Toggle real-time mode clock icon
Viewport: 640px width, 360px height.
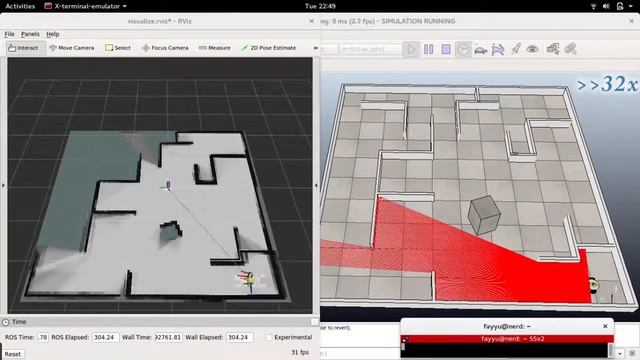463,49
